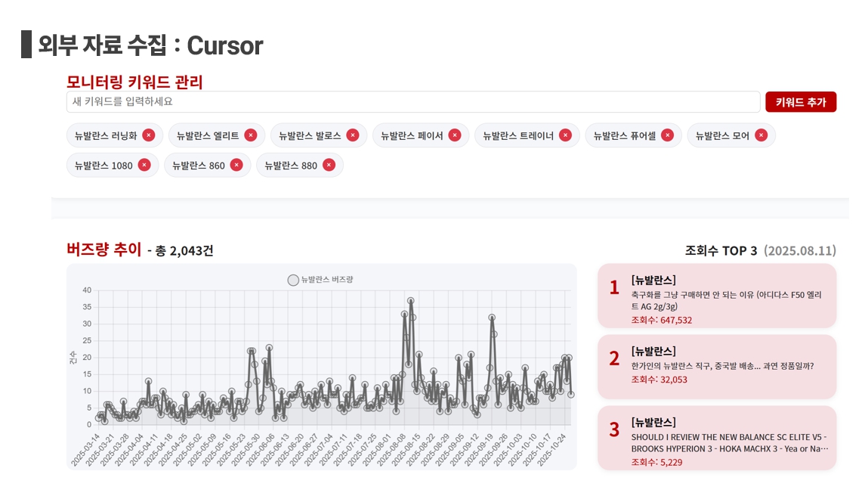
Task: Delete the 뉴발란스 880 keyword tag
Action: [329, 165]
